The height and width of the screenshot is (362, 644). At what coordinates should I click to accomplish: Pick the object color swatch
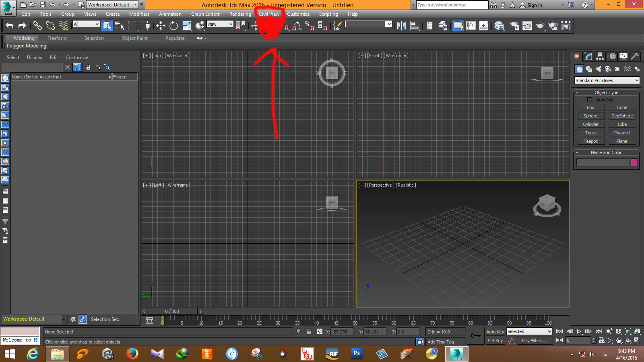[634, 162]
